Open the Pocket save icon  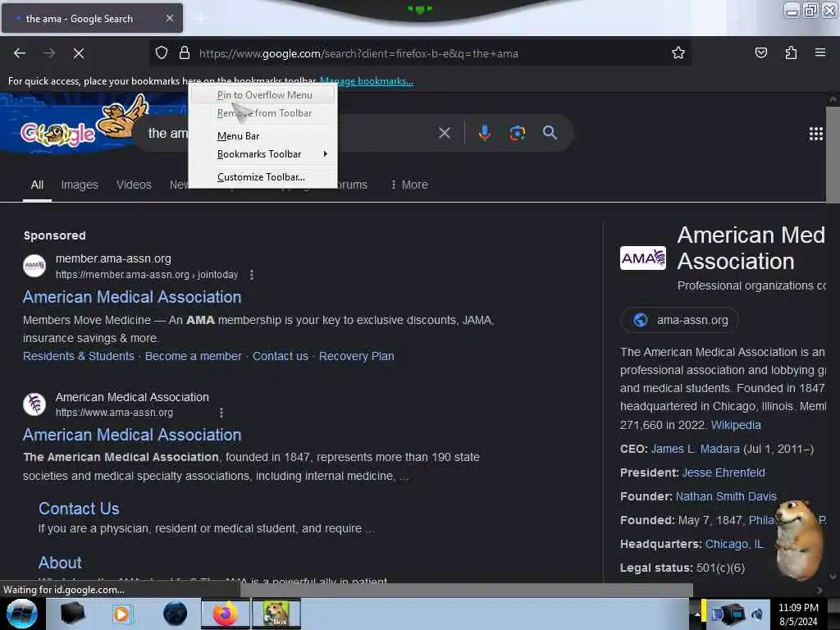[760, 53]
